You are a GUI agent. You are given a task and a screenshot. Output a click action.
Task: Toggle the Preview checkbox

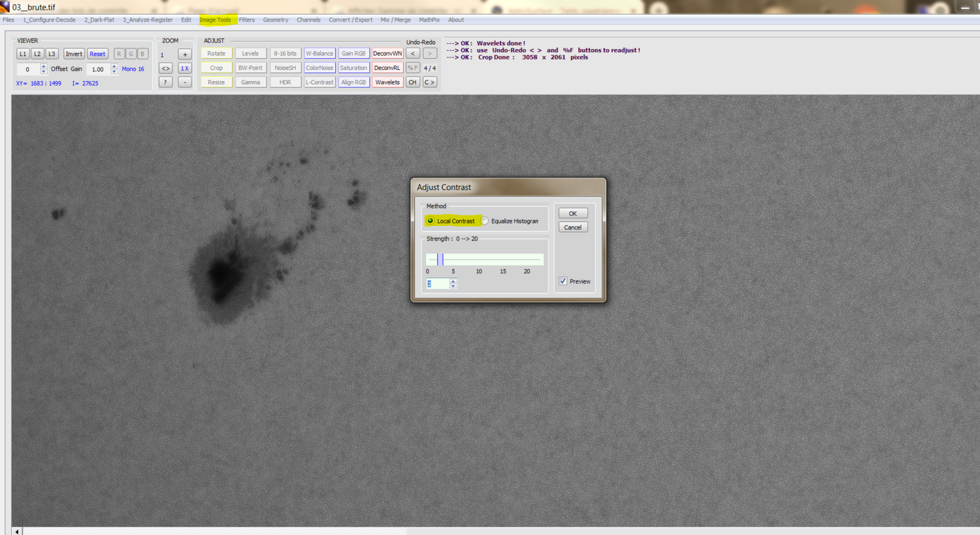(563, 281)
